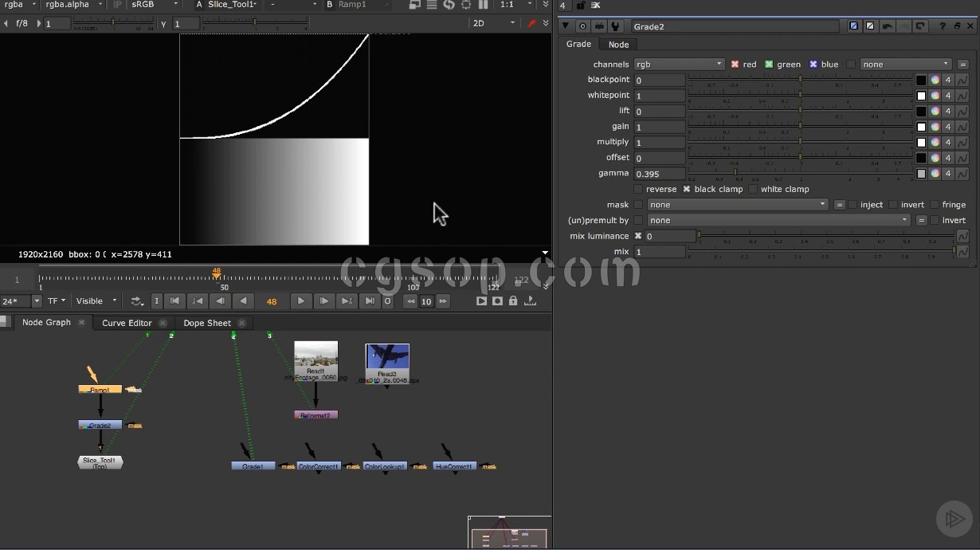Viewport: 980px width, 550px height.
Task: Click the blackpoint color swatch
Action: click(921, 80)
